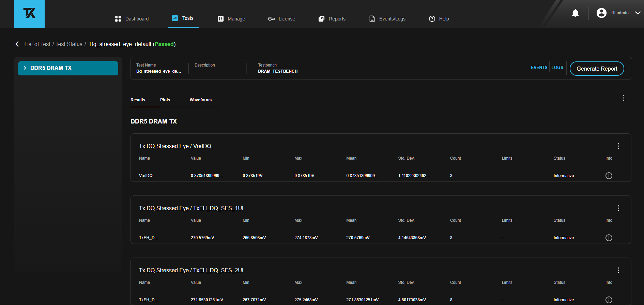The width and height of the screenshot is (644, 305).
Task: Open the notifications bell
Action: (575, 13)
